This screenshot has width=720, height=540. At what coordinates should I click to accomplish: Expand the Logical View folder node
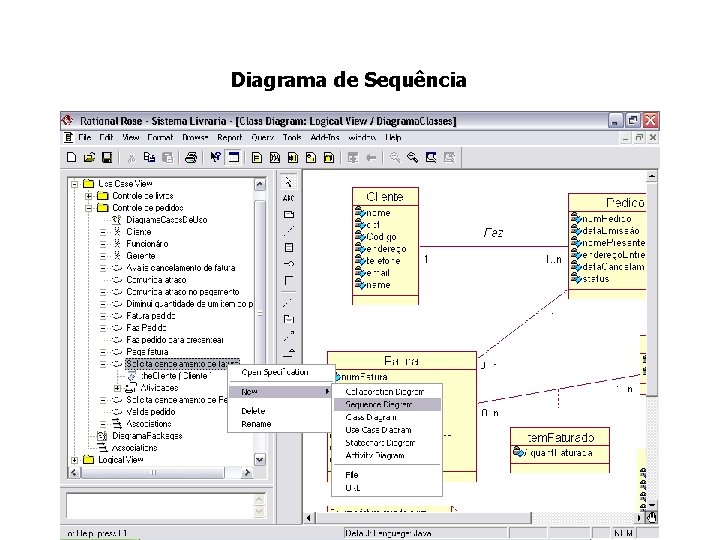[x=74, y=460]
